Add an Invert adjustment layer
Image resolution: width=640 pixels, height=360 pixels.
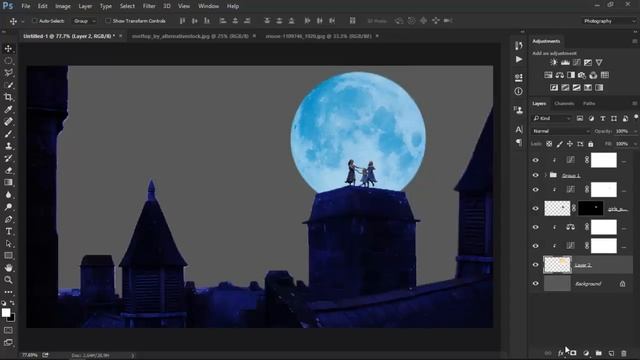pyautogui.click(x=554, y=87)
